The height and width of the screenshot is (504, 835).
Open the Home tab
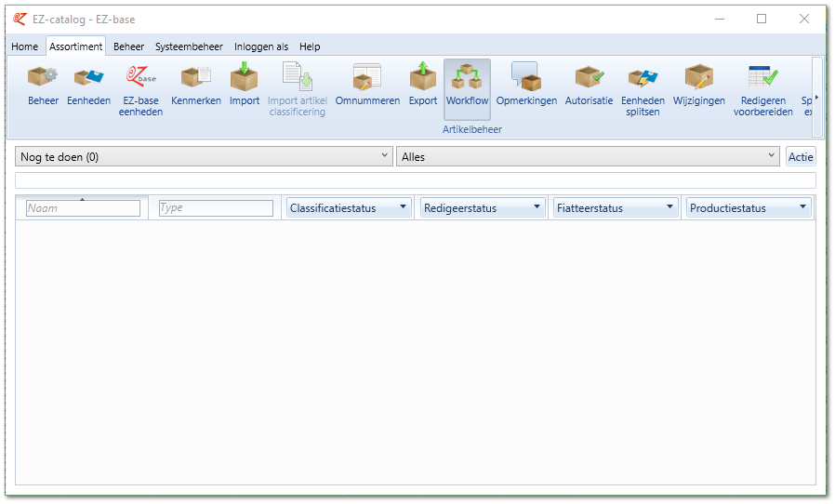point(24,46)
